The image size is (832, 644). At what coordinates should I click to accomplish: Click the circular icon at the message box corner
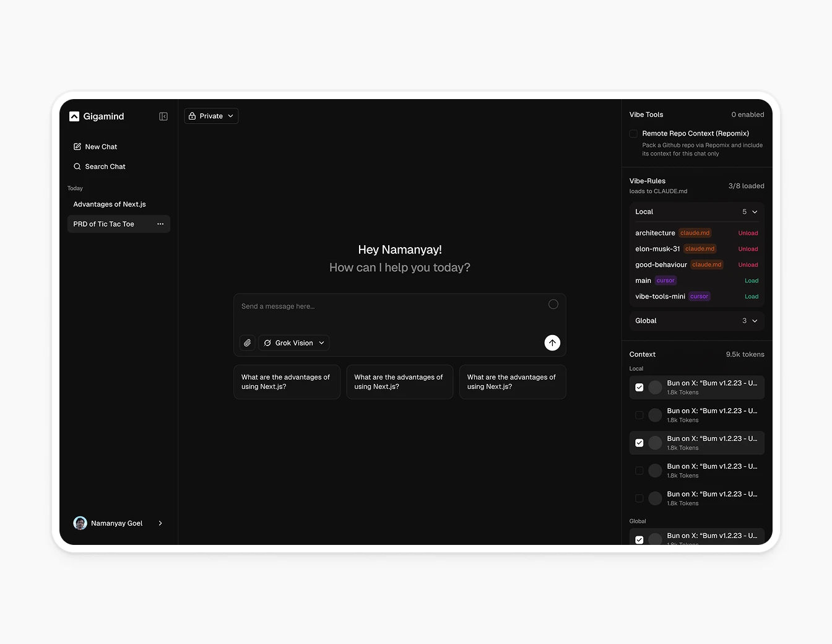tap(553, 304)
